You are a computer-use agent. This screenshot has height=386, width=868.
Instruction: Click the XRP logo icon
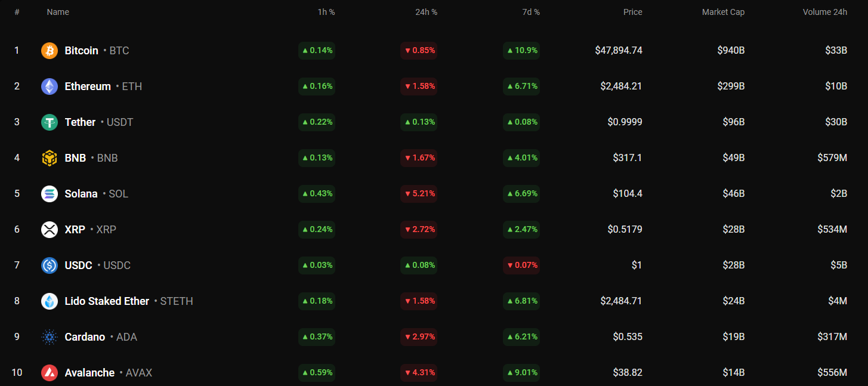pos(49,230)
